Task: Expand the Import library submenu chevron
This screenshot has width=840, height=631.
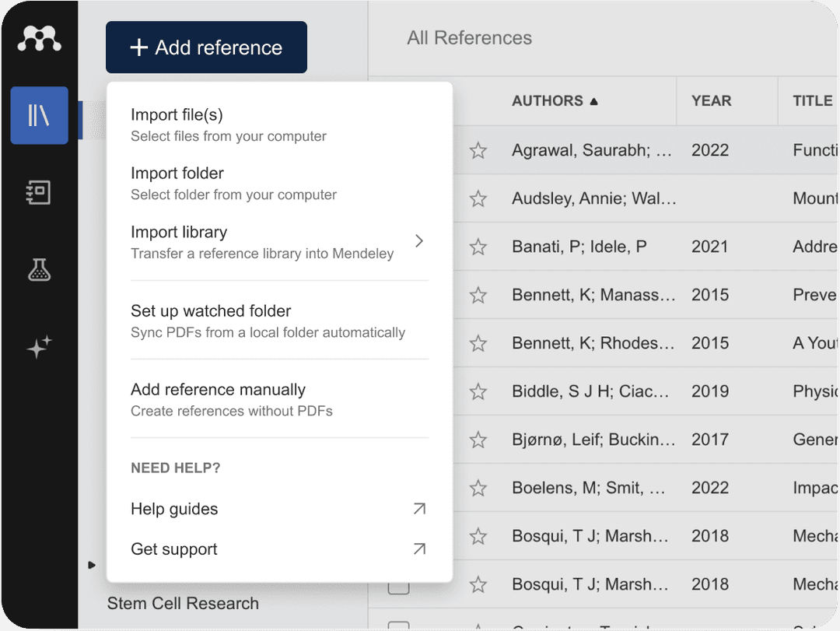Action: [419, 241]
